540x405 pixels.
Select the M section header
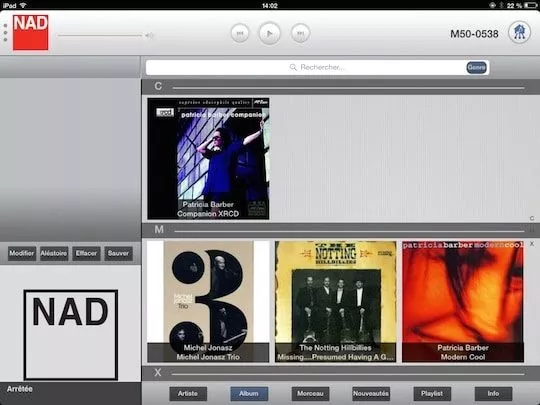click(341, 230)
